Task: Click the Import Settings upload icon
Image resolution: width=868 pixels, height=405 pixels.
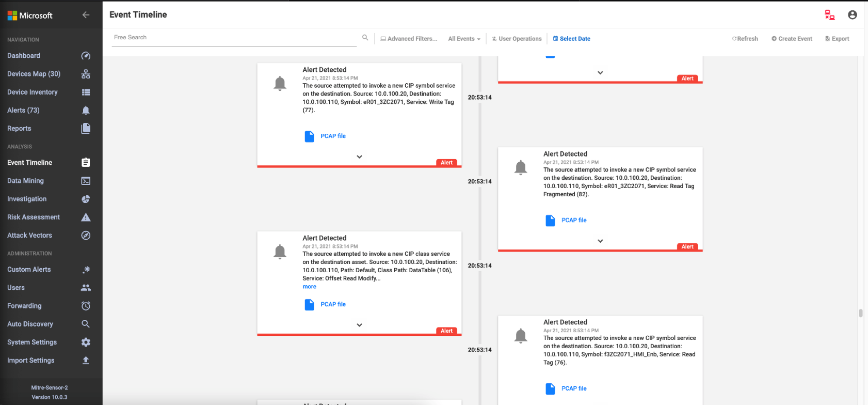Action: pos(86,360)
